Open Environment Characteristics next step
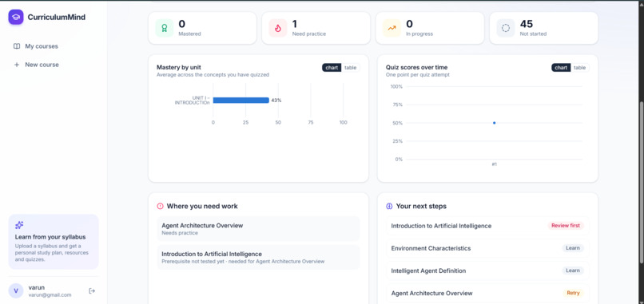Image resolution: width=644 pixels, height=304 pixels. [x=487, y=248]
